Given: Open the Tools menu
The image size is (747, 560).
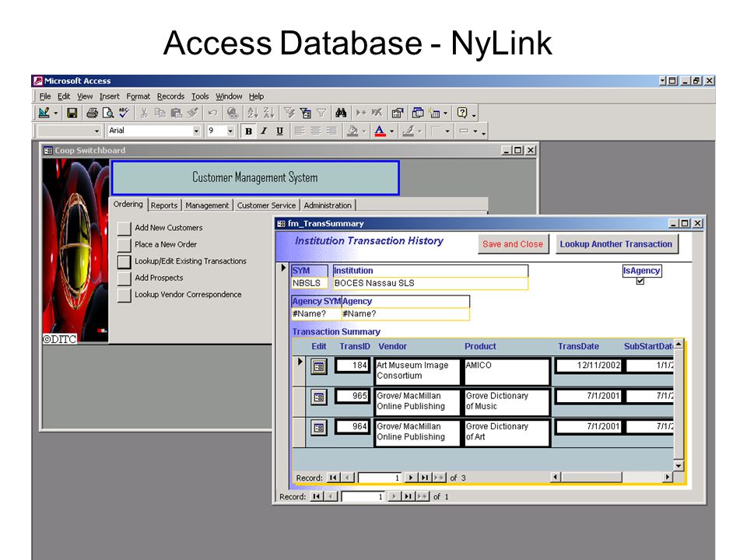Looking at the screenshot, I should pos(200,96).
